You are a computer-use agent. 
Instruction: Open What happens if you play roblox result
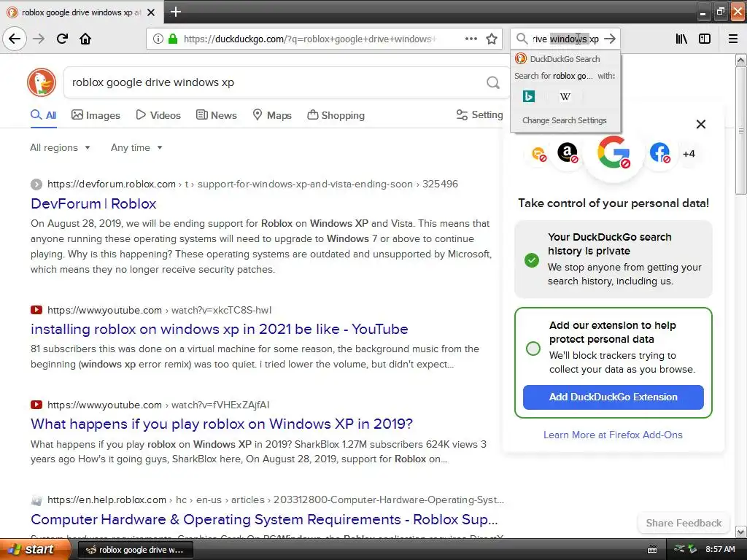click(x=222, y=424)
